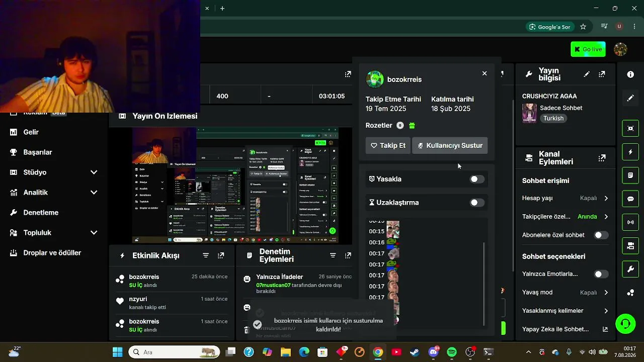
Task: Edit Yayın bilgisi with the pencil icon
Action: point(587,74)
